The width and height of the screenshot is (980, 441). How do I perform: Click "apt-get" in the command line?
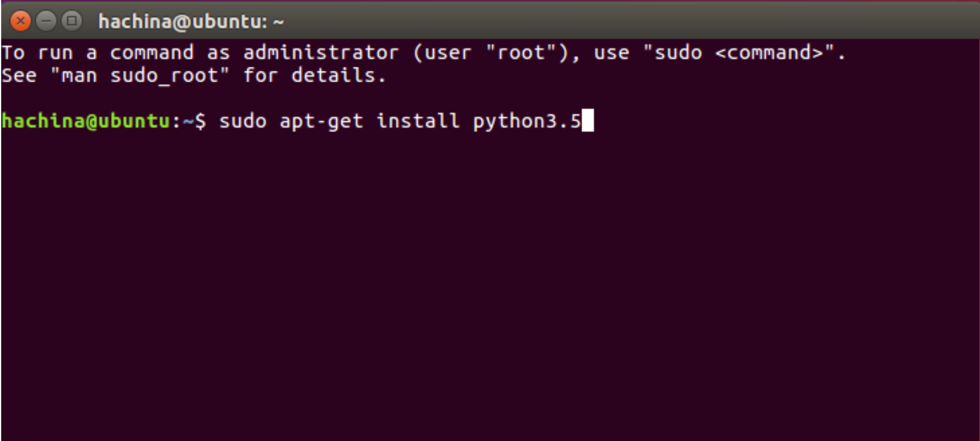tap(321, 121)
